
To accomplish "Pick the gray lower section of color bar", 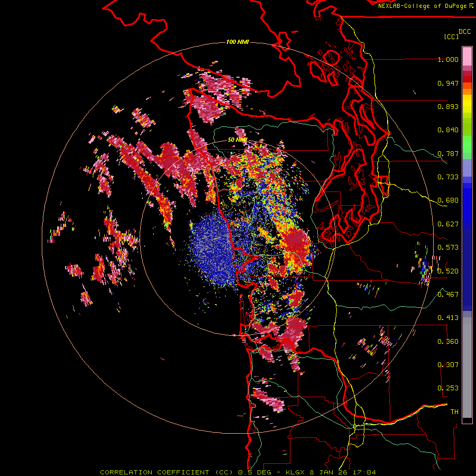I will [x=467, y=368].
